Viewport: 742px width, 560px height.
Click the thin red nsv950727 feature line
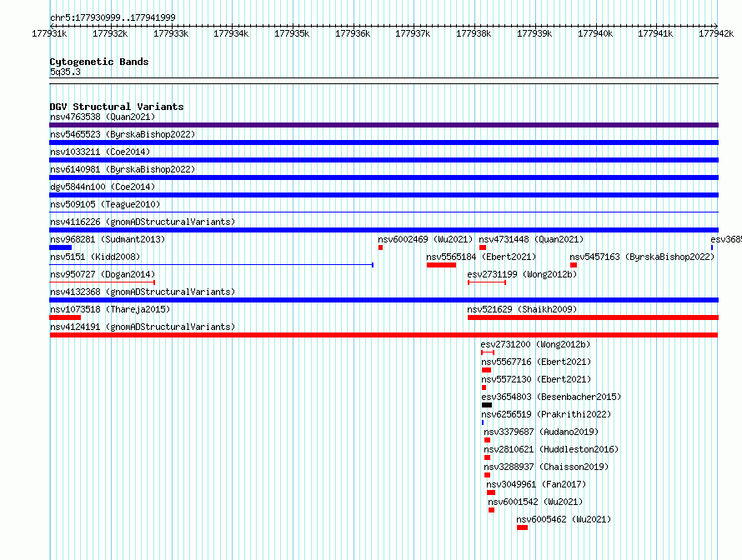[103, 282]
